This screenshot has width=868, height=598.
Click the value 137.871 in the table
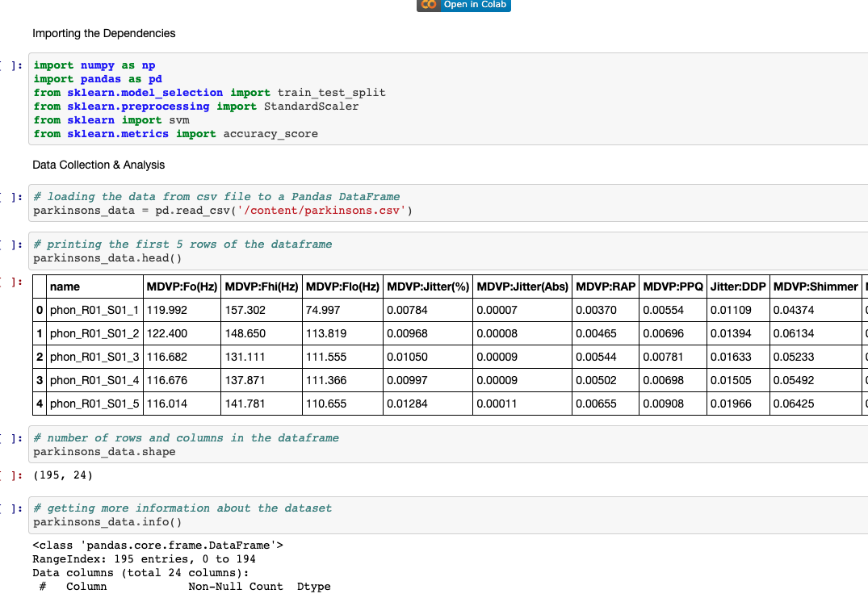point(245,380)
